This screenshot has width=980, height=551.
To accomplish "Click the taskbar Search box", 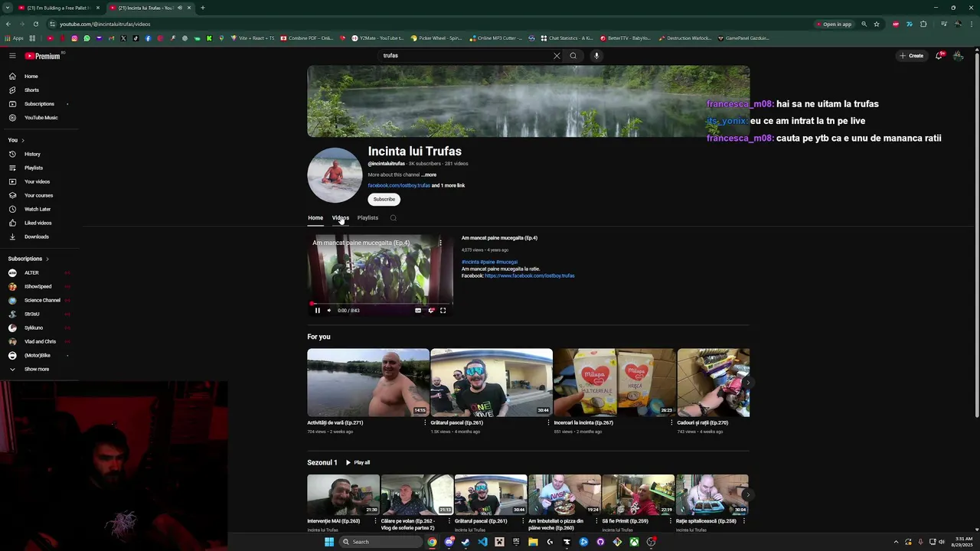I will pos(380,542).
